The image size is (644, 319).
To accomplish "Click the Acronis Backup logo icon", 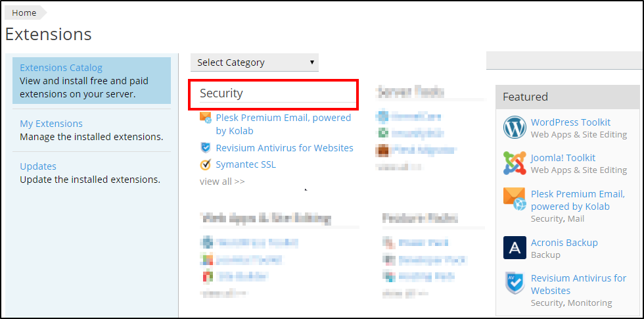I will tap(515, 247).
